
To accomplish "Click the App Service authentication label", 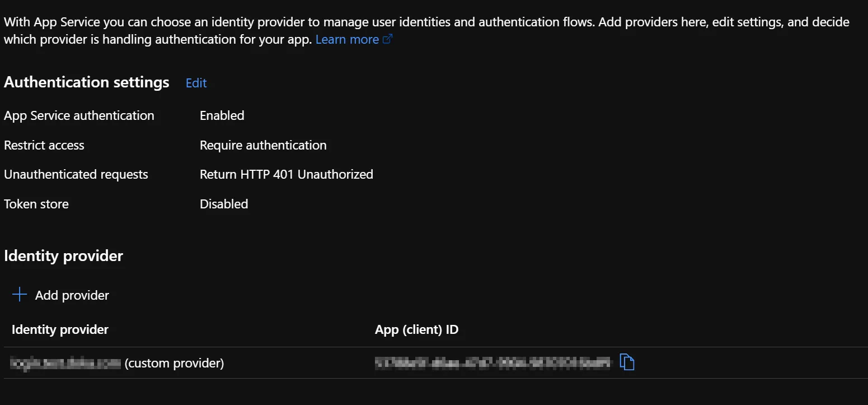I will tap(79, 115).
